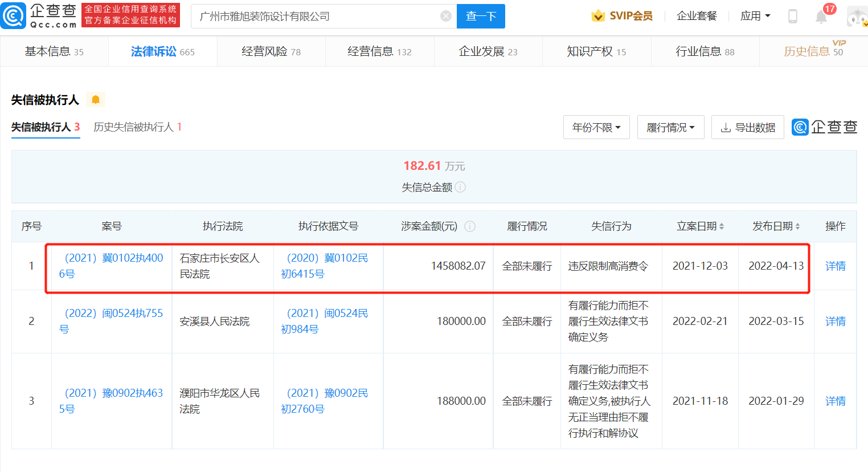Switch to the 经营风险 tab
Screen dimensions: 868x472
point(271,51)
